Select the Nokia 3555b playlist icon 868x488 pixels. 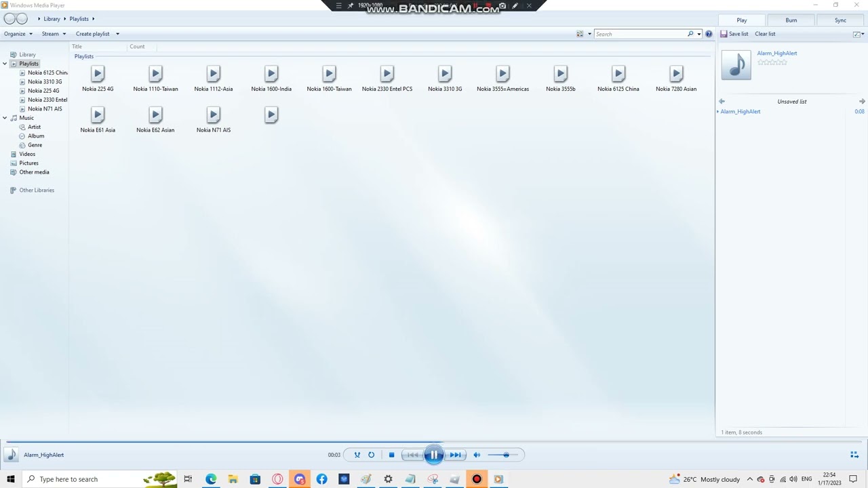560,73
